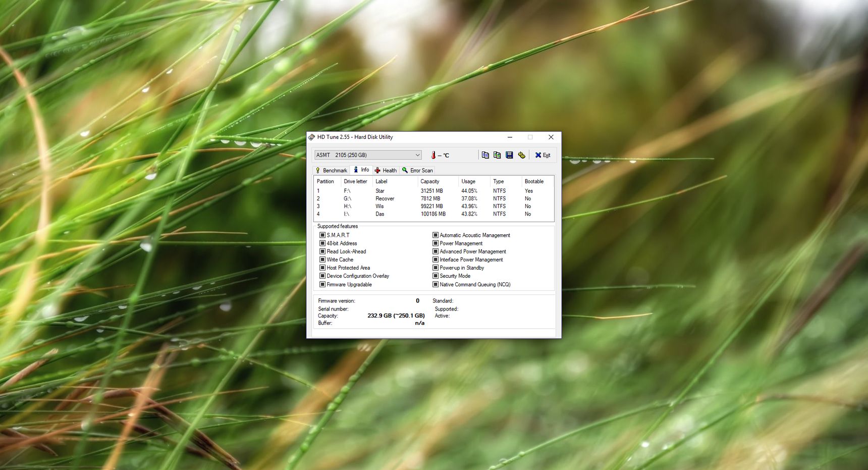This screenshot has width=868, height=470.
Task: Select the G:\ drive letter cell
Action: point(348,198)
